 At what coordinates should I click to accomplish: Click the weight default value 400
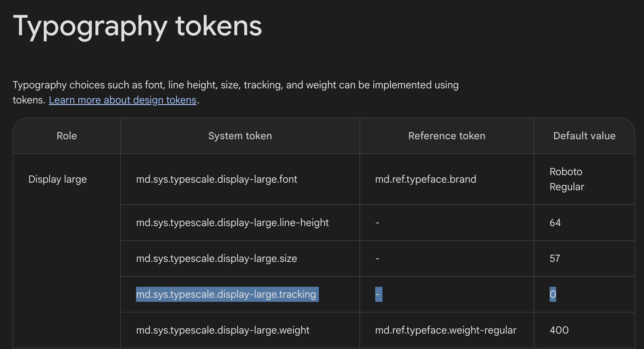[x=558, y=330]
